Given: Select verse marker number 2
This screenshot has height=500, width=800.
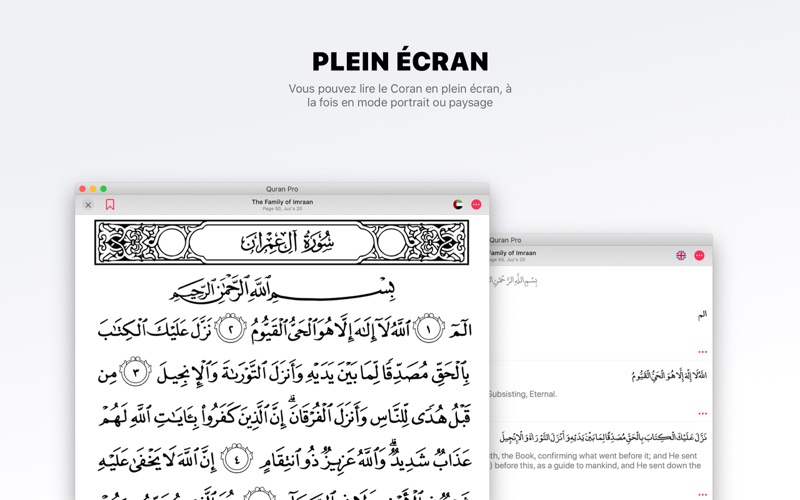Looking at the screenshot, I should pos(231,329).
